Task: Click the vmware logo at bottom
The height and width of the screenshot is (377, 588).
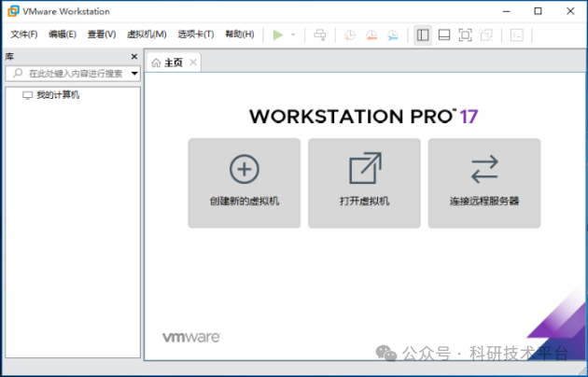Action: 191,337
